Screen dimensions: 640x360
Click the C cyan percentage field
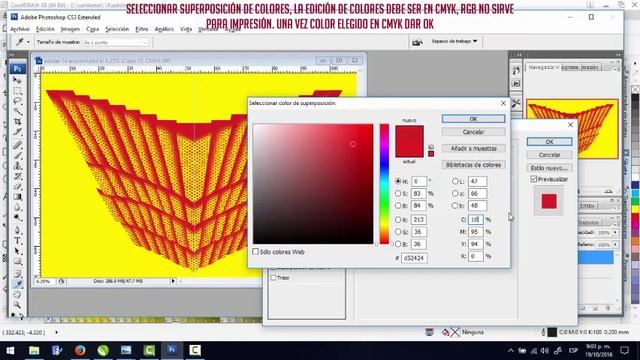click(476, 220)
